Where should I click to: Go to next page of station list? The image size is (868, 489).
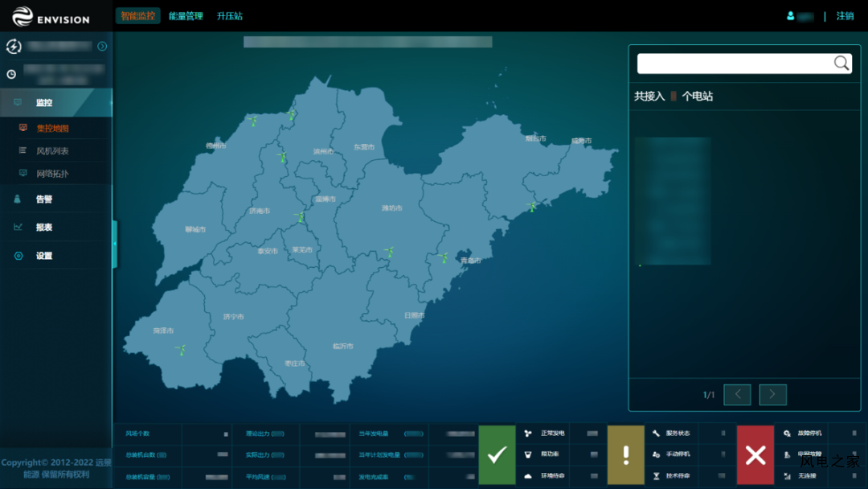click(x=773, y=394)
